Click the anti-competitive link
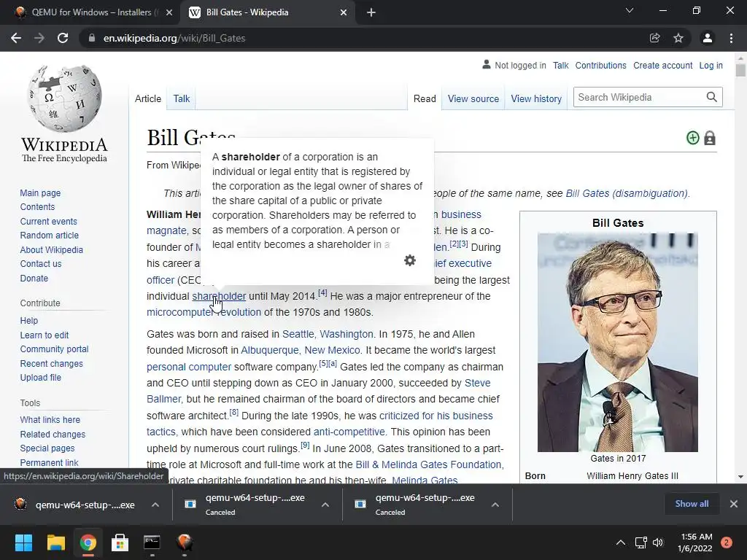Viewport: 747px width, 560px height. pos(349,432)
